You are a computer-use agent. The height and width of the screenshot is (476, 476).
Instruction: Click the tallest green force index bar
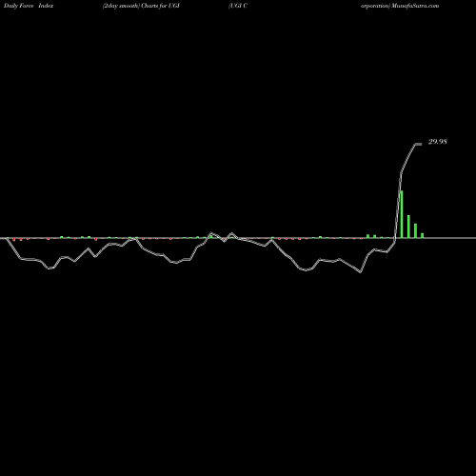coord(402,214)
